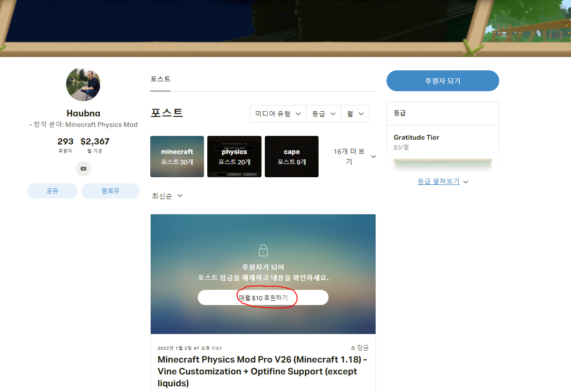The width and height of the screenshot is (571, 392).
Task: Open the 최신순 sort dropdown
Action: [x=167, y=196]
